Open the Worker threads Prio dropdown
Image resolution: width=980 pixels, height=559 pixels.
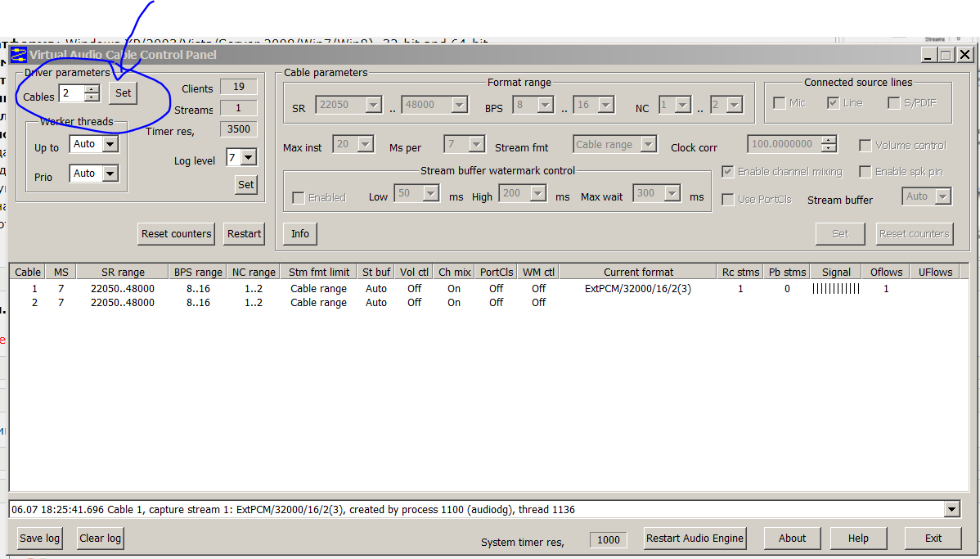[x=110, y=174]
